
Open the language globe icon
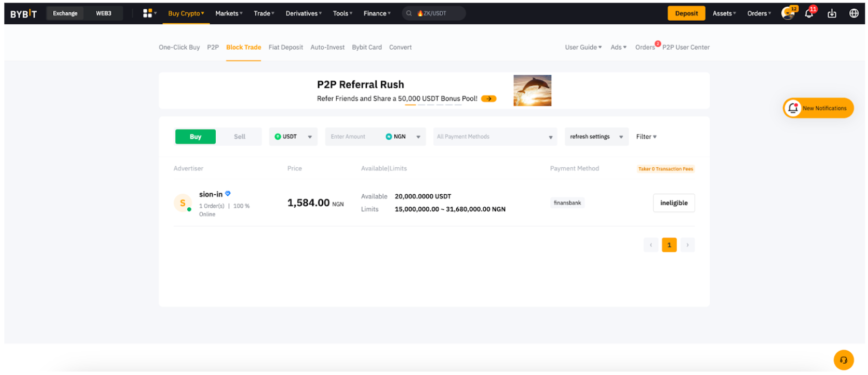point(854,13)
